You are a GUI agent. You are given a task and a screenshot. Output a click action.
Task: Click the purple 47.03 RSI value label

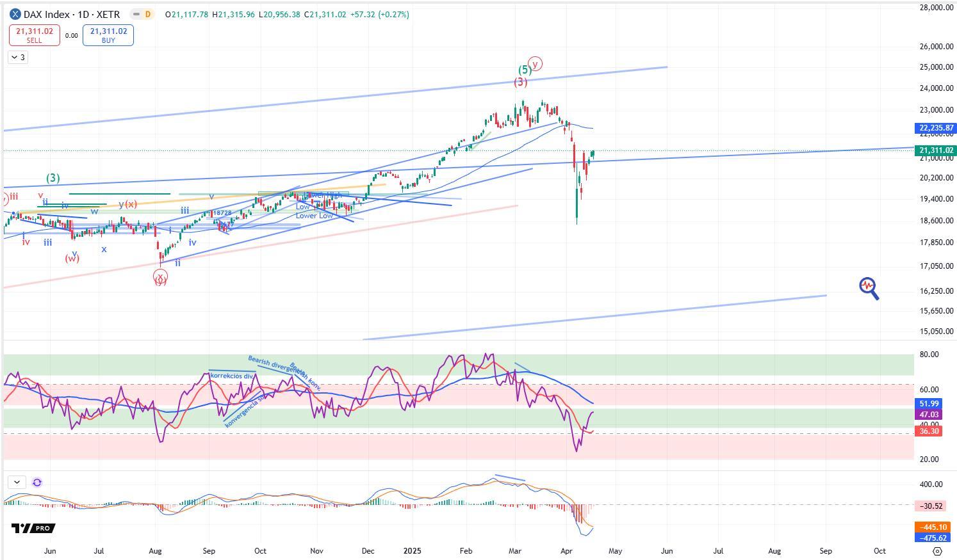pyautogui.click(x=929, y=415)
